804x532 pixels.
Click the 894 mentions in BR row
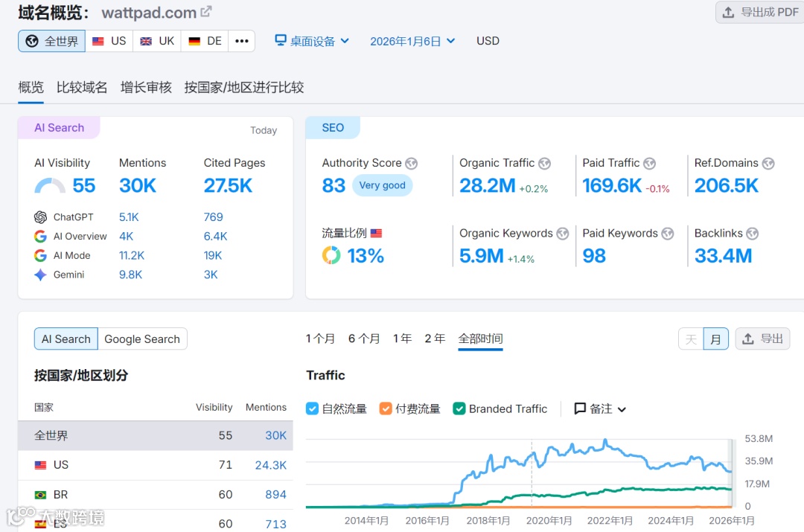[x=276, y=495]
